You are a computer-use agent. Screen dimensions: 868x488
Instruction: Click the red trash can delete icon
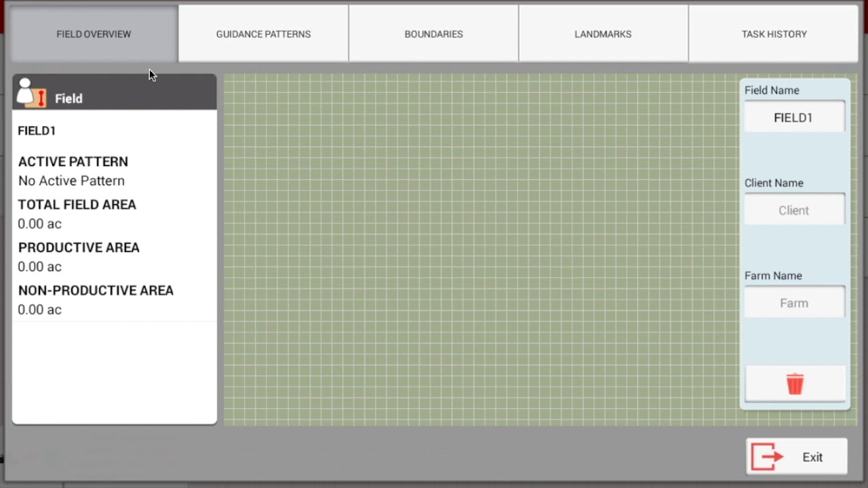click(795, 384)
